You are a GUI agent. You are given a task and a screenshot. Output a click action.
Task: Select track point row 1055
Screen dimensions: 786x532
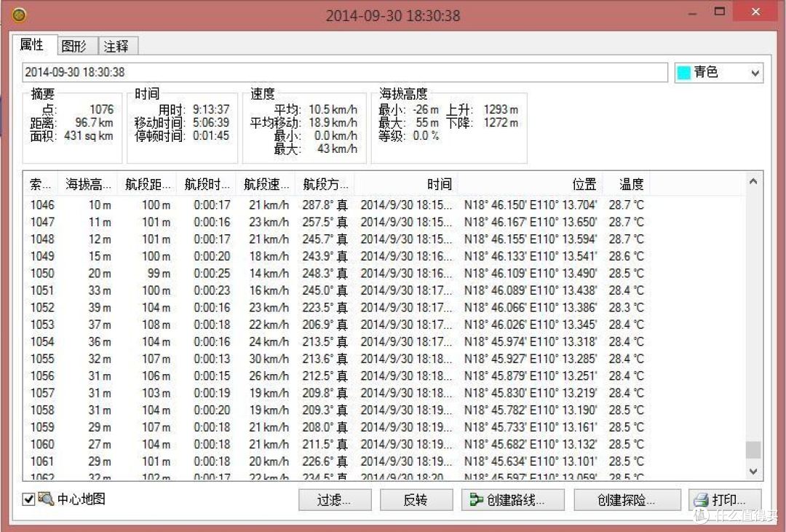(x=337, y=359)
